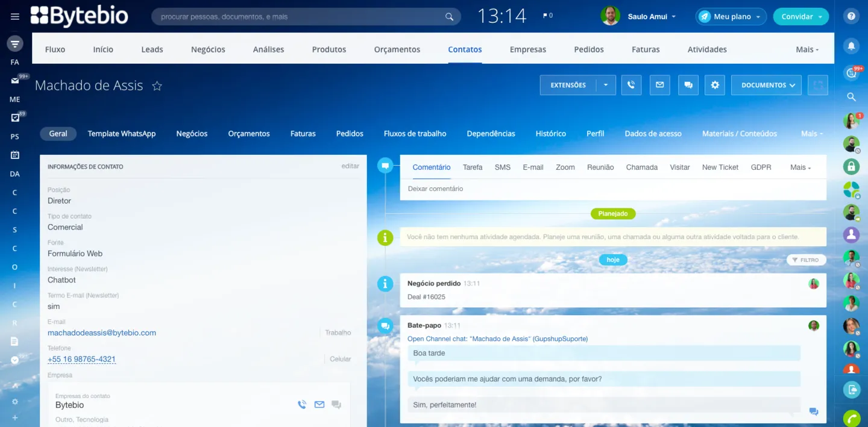Send email via envelope header button
Screen dimensions: 868x427
coord(660,85)
